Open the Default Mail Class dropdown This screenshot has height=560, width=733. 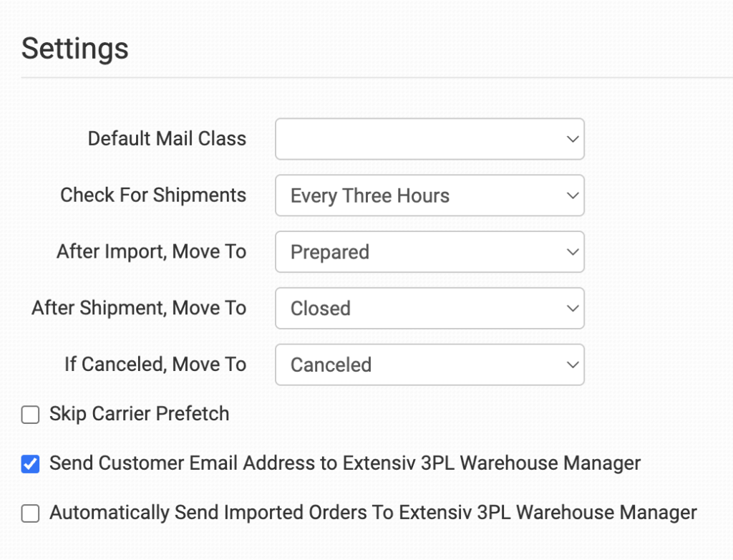[x=429, y=139]
